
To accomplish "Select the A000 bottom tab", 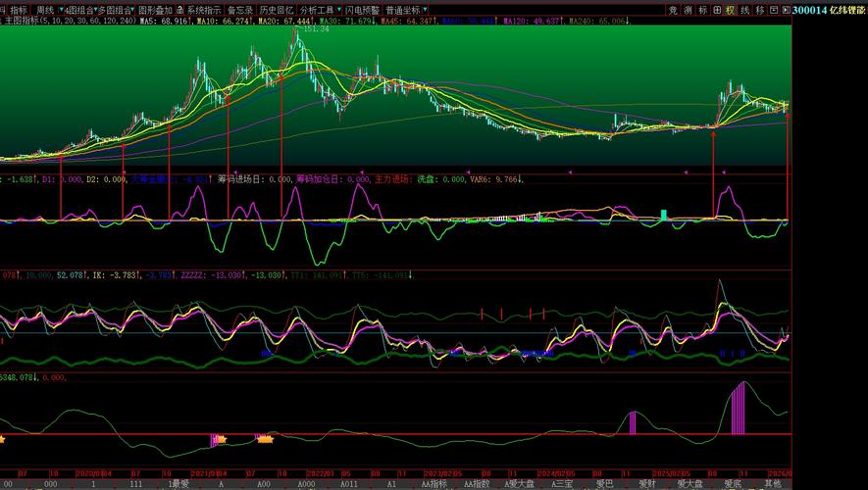I will tap(306, 484).
